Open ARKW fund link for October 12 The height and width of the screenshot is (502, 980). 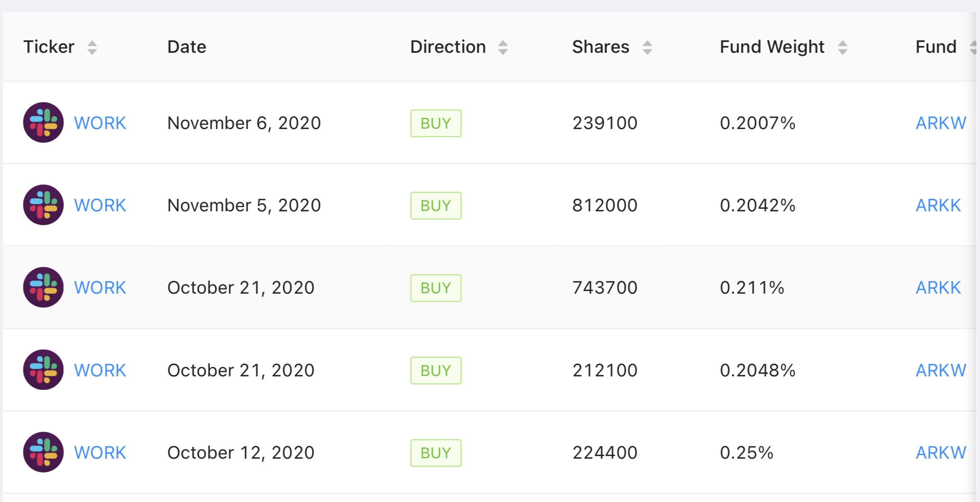point(941,453)
